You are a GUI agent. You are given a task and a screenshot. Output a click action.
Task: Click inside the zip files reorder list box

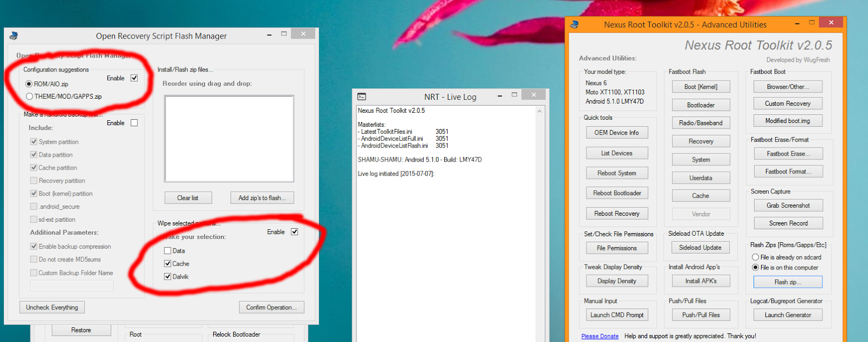coord(229,139)
